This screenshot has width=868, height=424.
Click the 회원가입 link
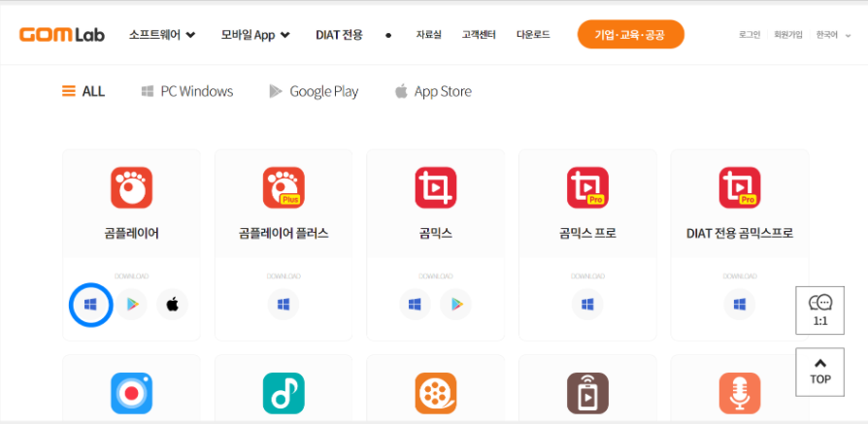(x=787, y=35)
